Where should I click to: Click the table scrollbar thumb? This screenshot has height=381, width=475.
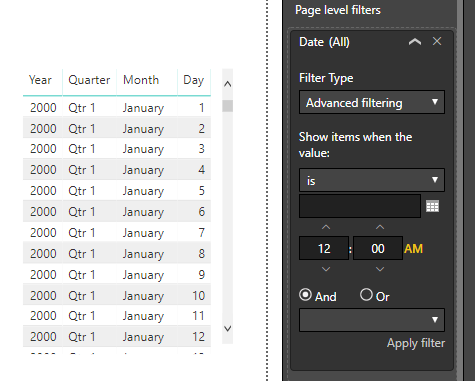click(x=228, y=106)
